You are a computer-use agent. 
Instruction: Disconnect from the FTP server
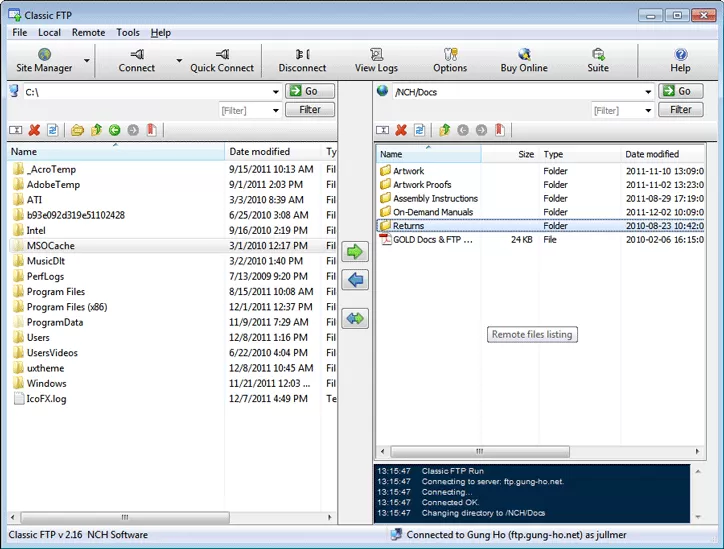click(x=302, y=60)
